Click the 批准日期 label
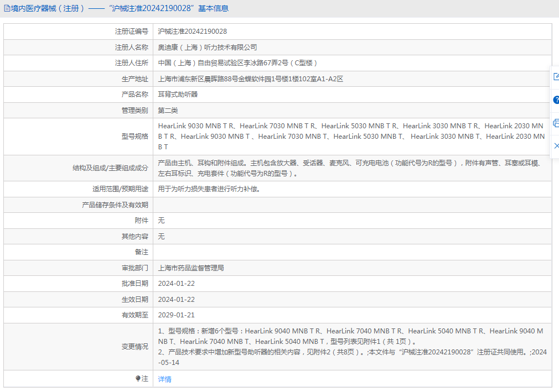This screenshot has width=559, height=392. click(134, 284)
